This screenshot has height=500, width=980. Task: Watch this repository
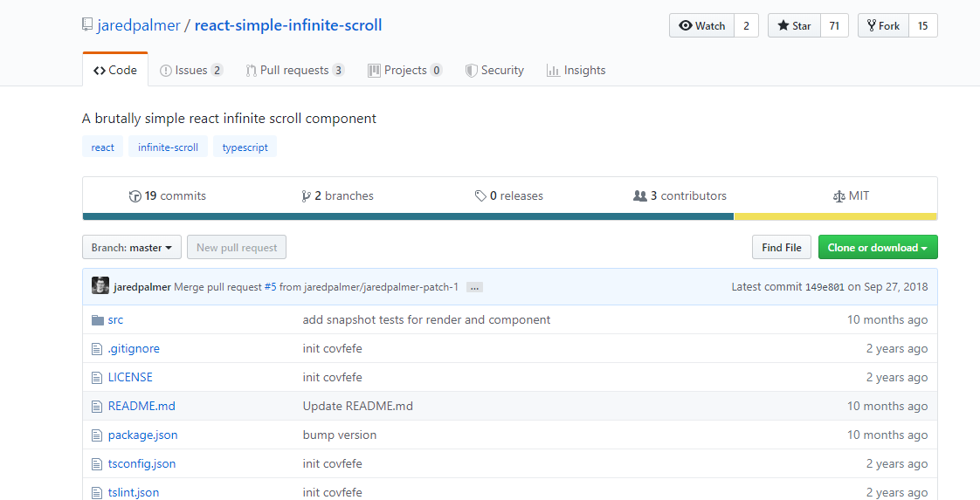pyautogui.click(x=702, y=25)
